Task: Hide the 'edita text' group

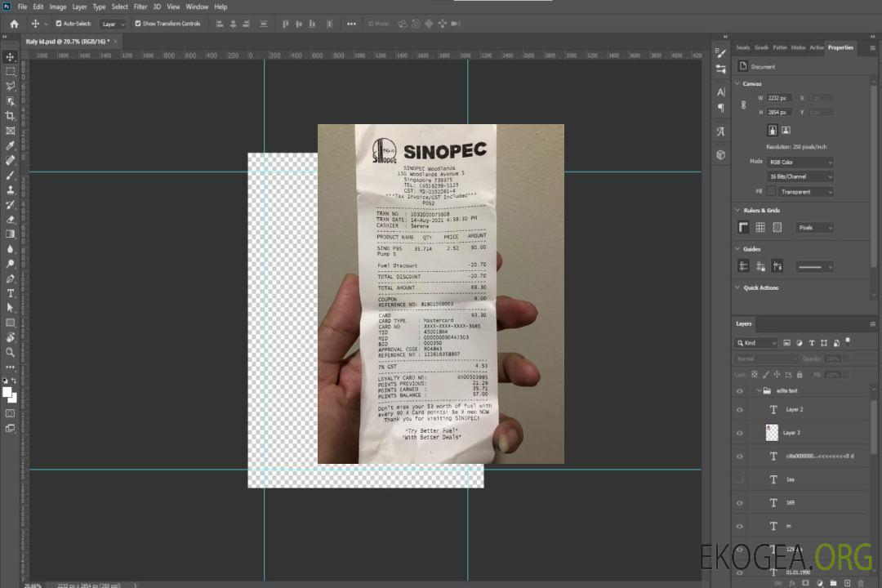Action: 740,391
